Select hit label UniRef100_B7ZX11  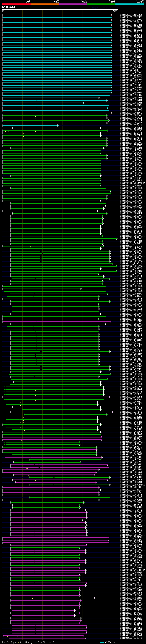(x=131, y=125)
